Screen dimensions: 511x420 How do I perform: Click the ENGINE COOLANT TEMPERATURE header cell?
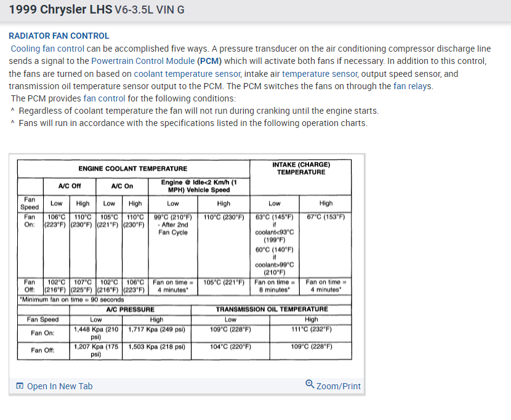click(133, 168)
